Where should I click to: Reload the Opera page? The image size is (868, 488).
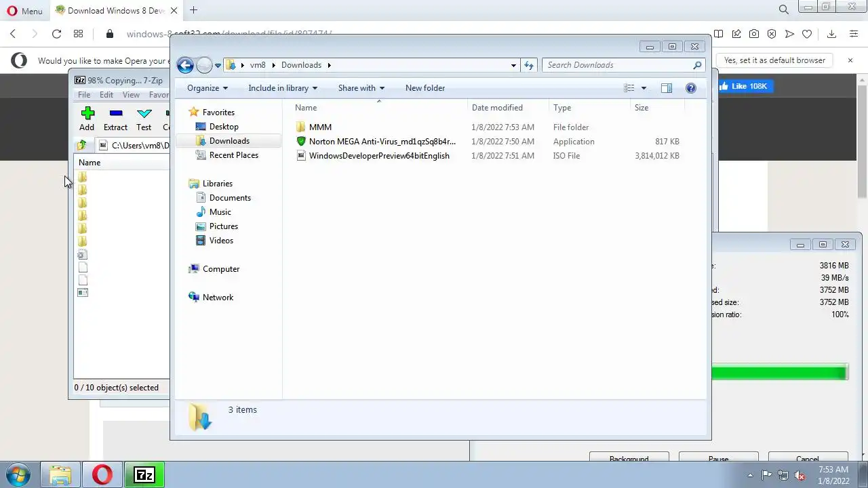click(57, 34)
